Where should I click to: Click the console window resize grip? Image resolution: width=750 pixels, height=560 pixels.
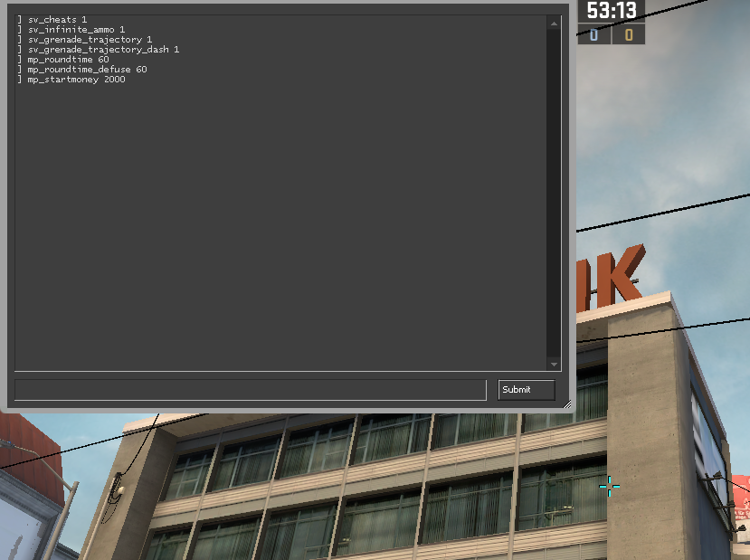[x=567, y=404]
